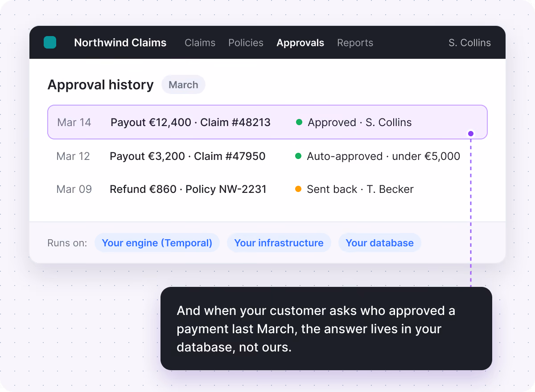
Task: Click the Your database chip
Action: pos(380,243)
